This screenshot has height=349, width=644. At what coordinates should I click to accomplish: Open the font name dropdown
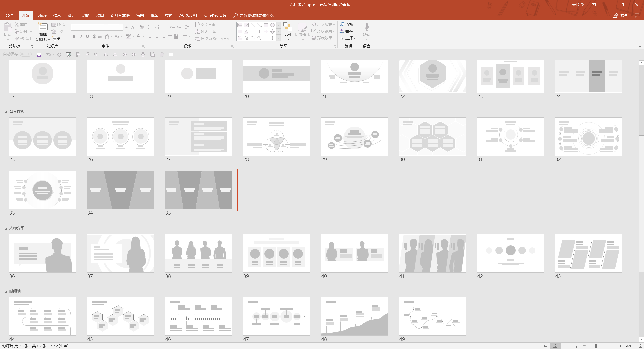106,27
